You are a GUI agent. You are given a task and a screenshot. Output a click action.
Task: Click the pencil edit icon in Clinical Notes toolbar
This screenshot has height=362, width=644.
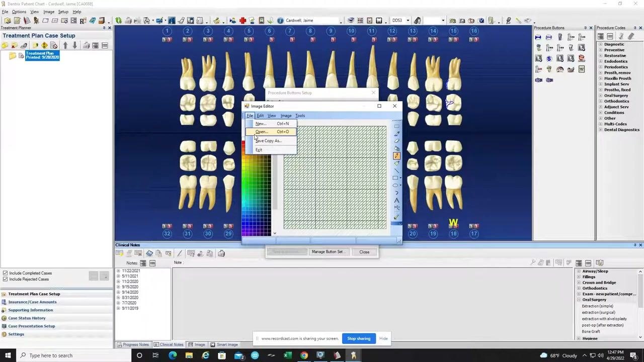click(x=180, y=253)
